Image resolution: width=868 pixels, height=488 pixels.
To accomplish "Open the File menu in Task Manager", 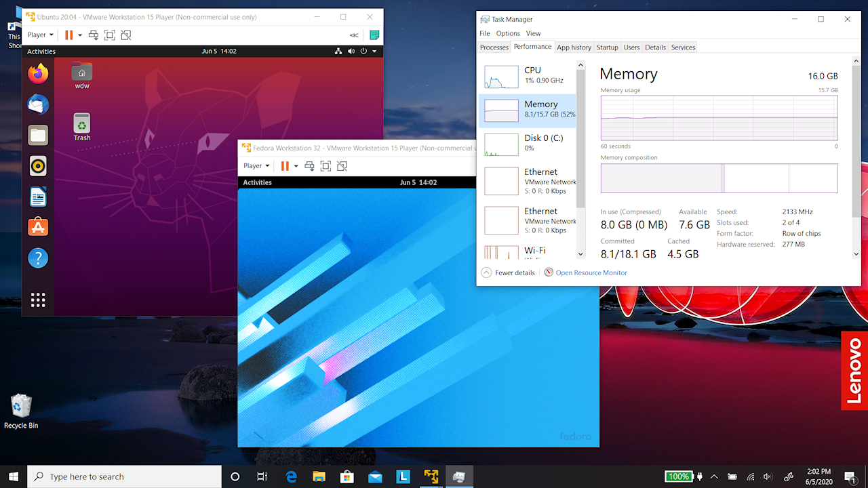I will (485, 33).
